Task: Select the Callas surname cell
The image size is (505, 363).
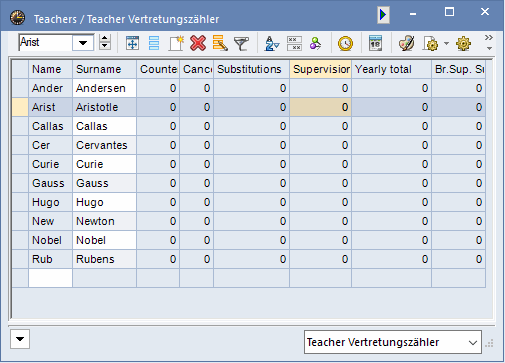Action: click(x=104, y=126)
